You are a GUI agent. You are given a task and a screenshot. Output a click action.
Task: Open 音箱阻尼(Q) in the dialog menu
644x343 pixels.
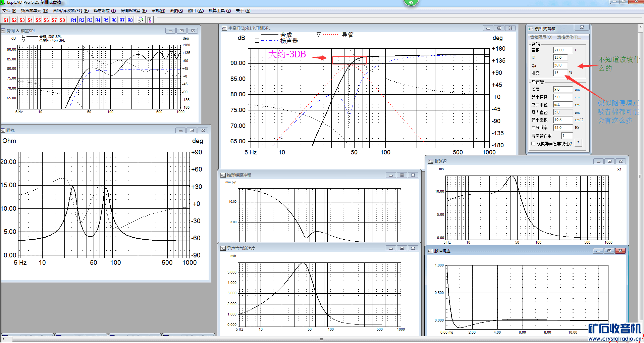(541, 37)
